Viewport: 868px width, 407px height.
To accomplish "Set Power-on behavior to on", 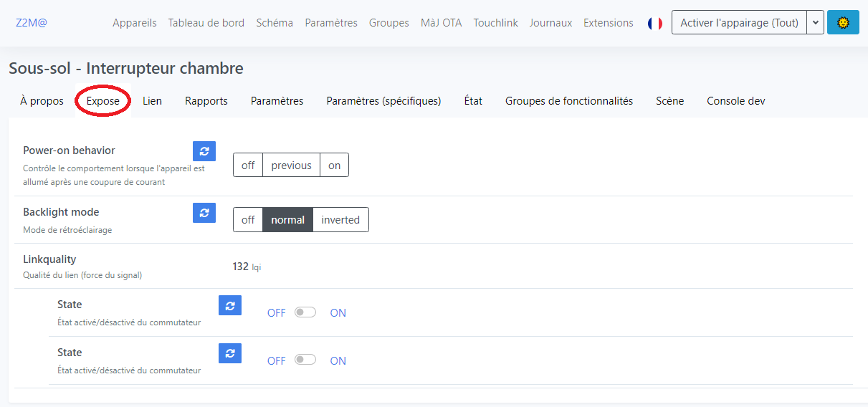I will point(334,165).
